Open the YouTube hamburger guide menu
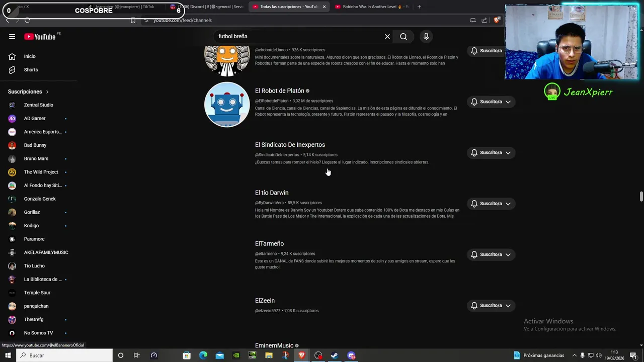644x362 pixels. (x=12, y=36)
